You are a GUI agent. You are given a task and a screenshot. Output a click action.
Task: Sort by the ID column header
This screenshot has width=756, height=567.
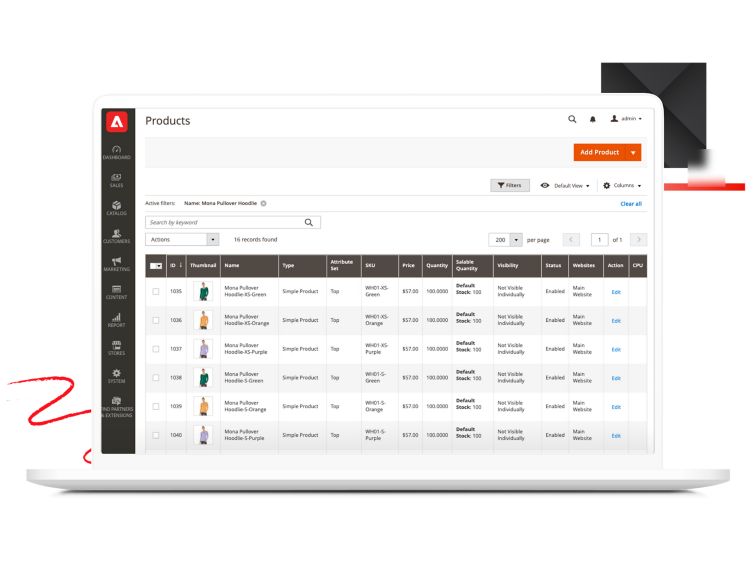(x=176, y=265)
